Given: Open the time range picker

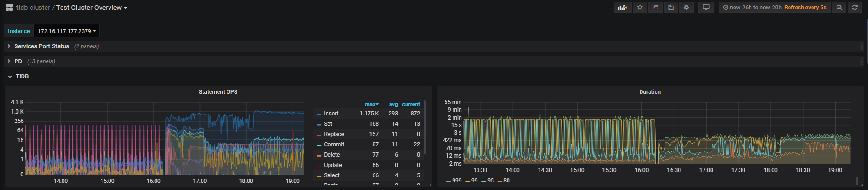Looking at the screenshot, I should coord(774,8).
